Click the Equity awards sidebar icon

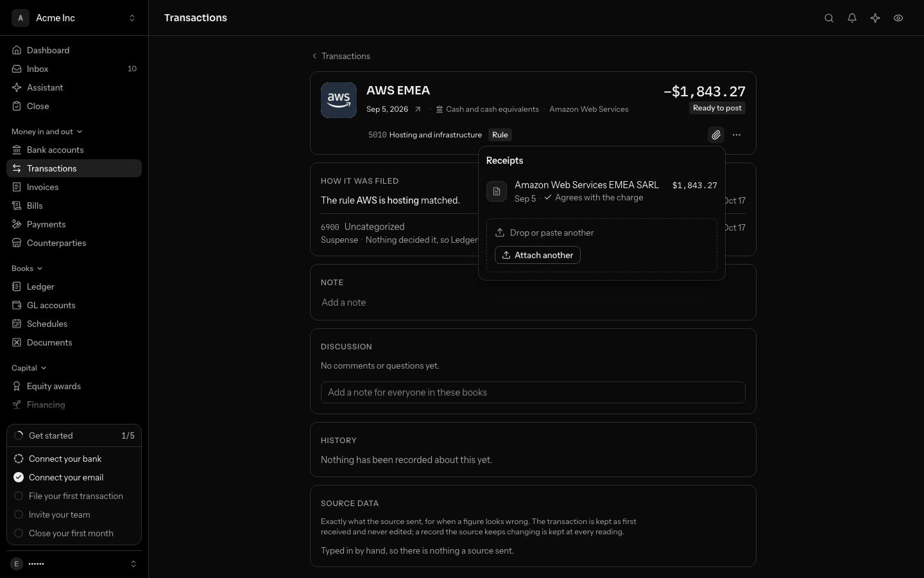(x=17, y=386)
